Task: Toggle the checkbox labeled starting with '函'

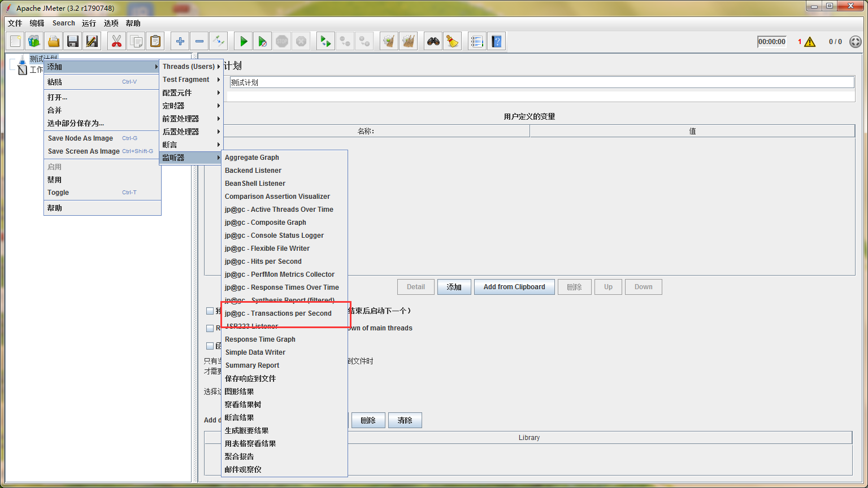Action: pos(210,346)
